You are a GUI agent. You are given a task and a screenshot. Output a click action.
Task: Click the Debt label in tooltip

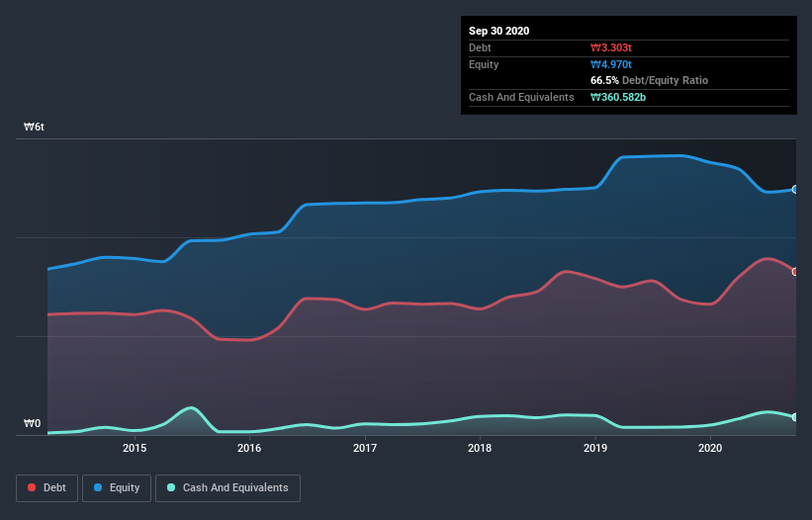point(480,47)
